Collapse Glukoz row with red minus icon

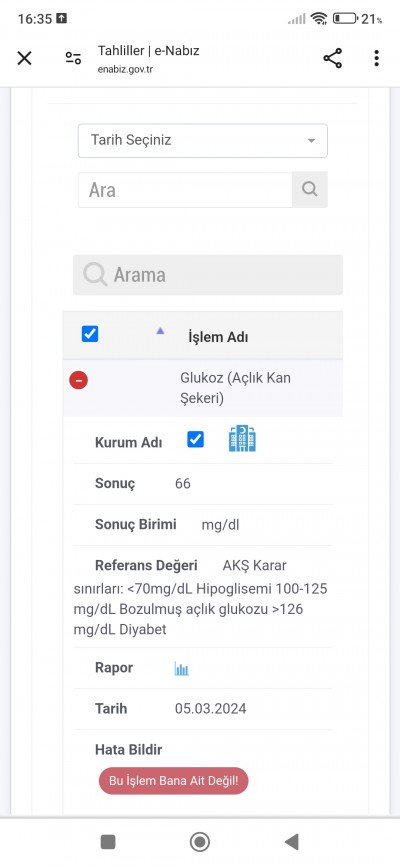[x=78, y=380]
